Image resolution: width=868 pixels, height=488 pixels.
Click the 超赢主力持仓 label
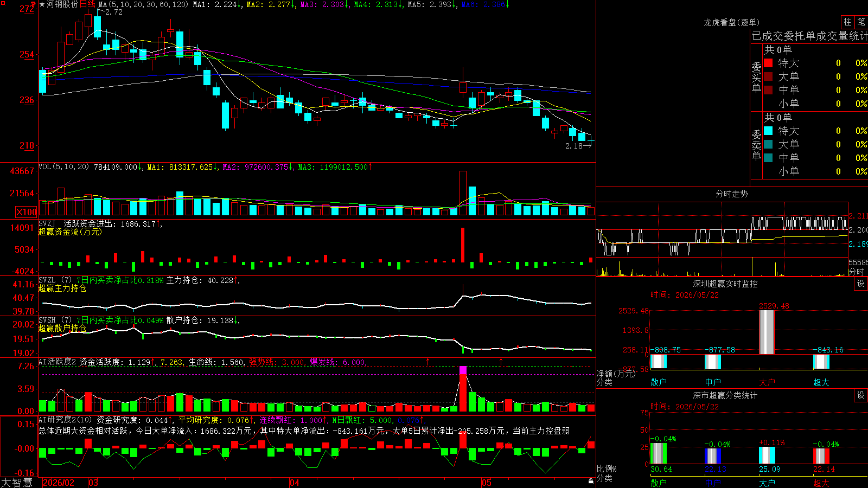62,288
